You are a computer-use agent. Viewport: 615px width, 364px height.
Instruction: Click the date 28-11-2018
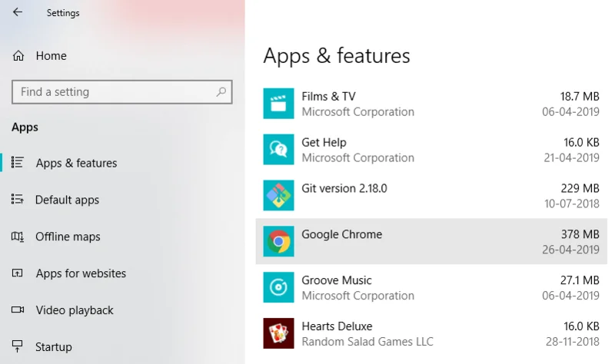572,342
